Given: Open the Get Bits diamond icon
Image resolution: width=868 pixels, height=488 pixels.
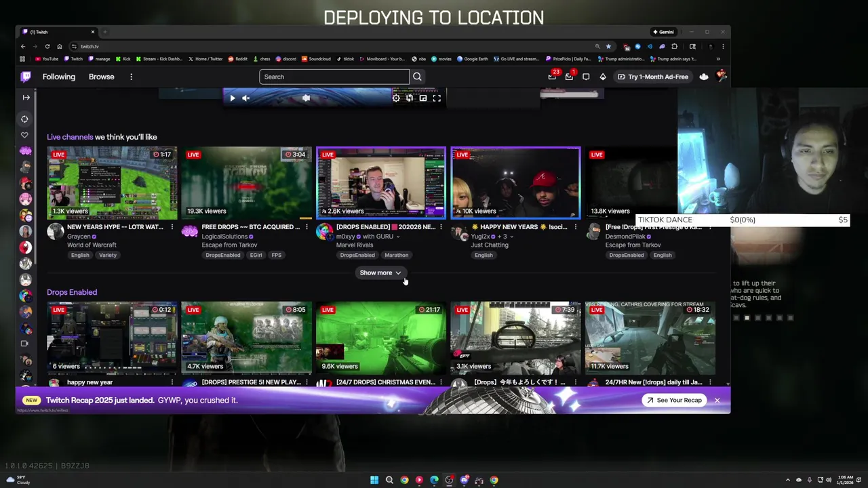Looking at the screenshot, I should coord(603,77).
